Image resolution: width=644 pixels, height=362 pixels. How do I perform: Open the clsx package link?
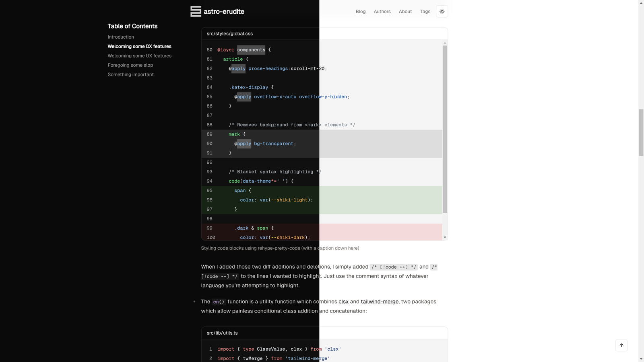pyautogui.click(x=343, y=302)
